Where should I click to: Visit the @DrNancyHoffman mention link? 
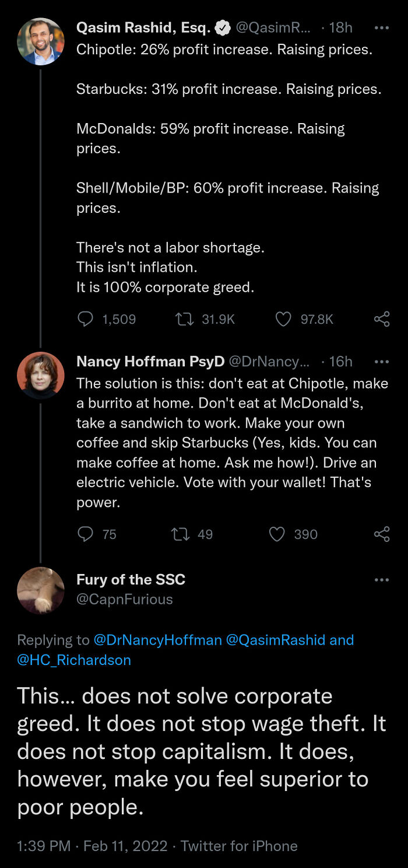[157, 640]
